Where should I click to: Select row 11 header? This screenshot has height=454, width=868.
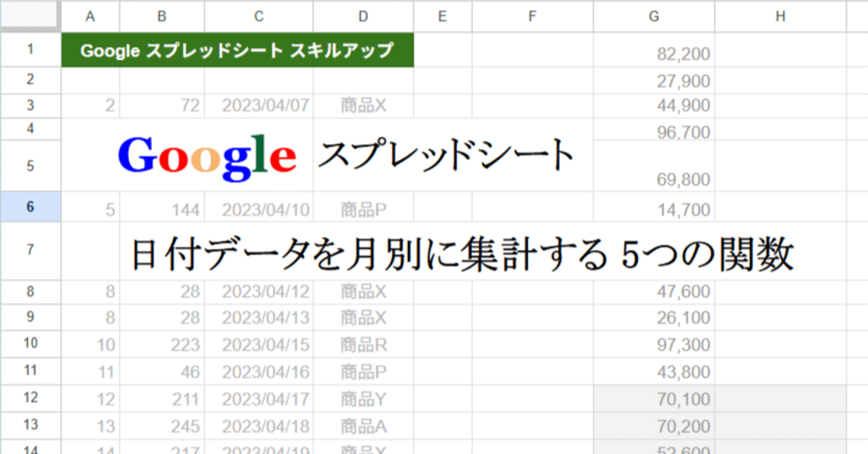(30, 370)
